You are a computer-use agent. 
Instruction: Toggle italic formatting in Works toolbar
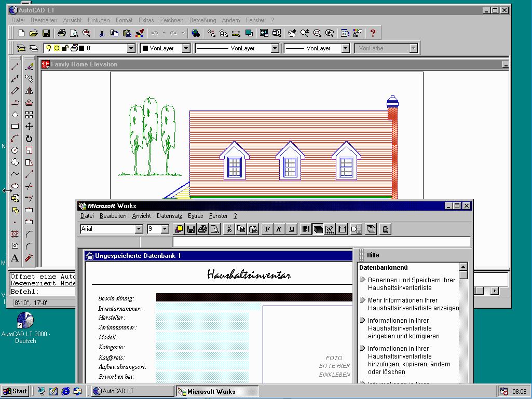[279, 229]
